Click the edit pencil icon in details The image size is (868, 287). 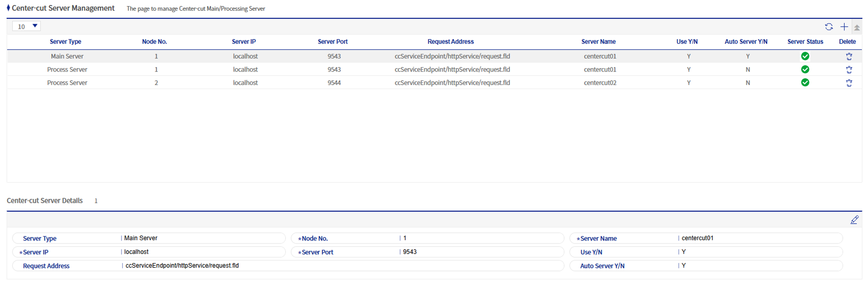[854, 220]
